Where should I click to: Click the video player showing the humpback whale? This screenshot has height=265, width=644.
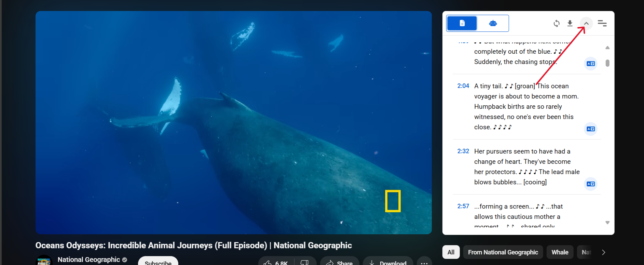(x=233, y=122)
